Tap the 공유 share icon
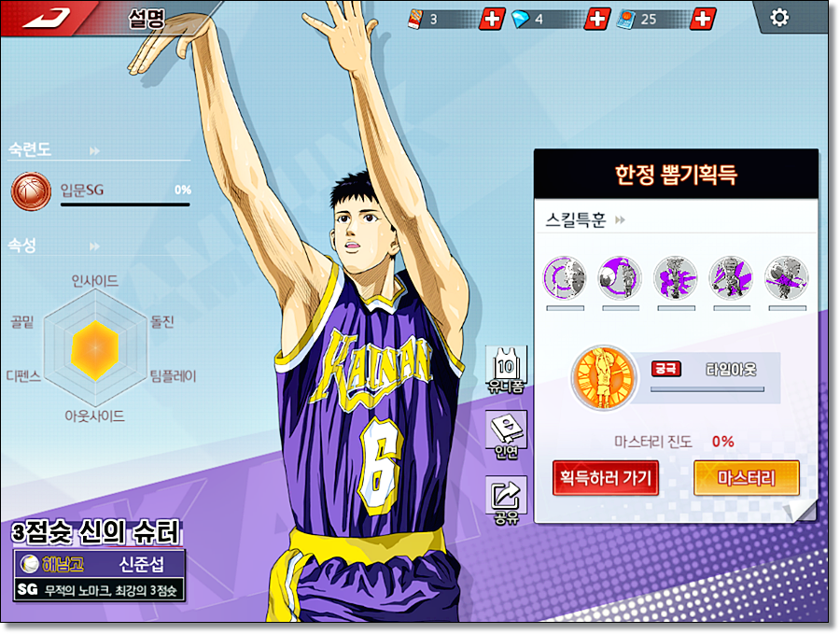 (506, 500)
